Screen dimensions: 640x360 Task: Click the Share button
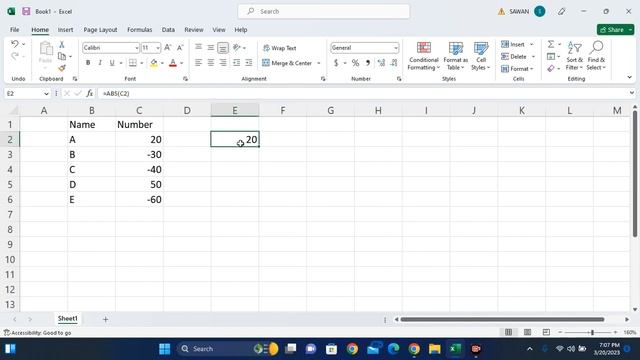click(x=612, y=30)
